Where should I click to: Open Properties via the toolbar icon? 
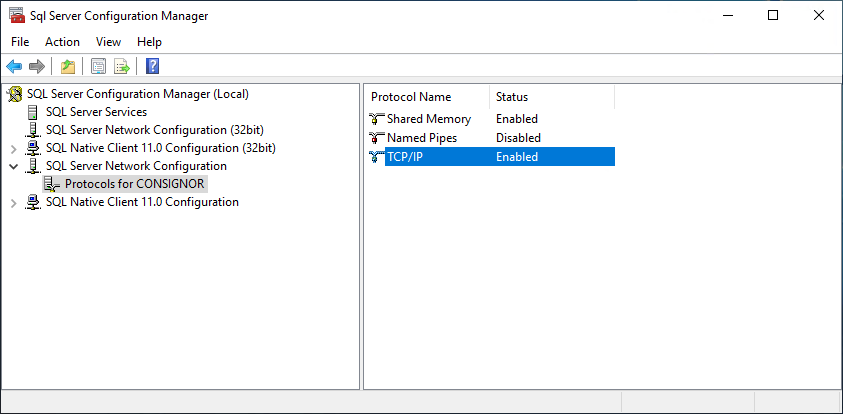98,67
